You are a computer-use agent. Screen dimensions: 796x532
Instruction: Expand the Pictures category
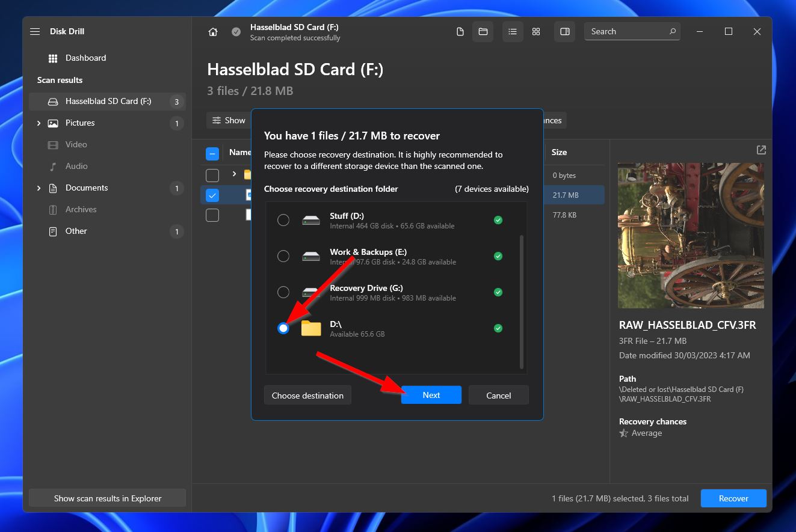tap(39, 123)
